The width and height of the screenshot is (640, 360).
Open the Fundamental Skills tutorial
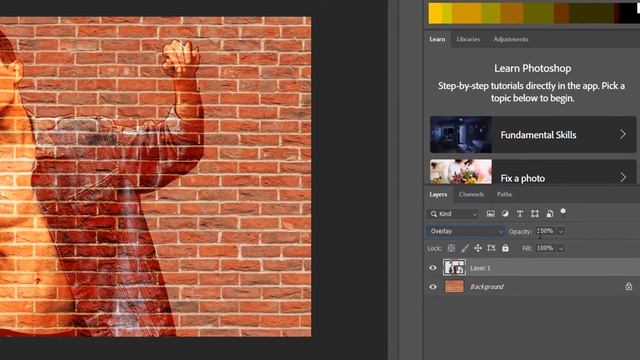533,135
